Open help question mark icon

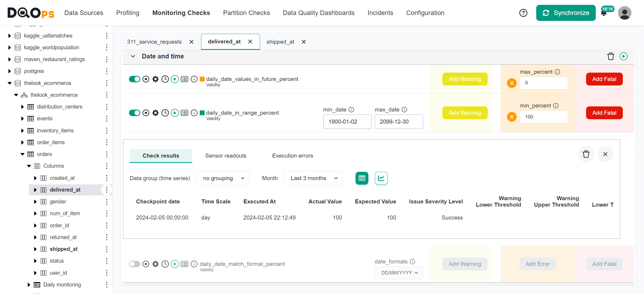pyautogui.click(x=523, y=13)
